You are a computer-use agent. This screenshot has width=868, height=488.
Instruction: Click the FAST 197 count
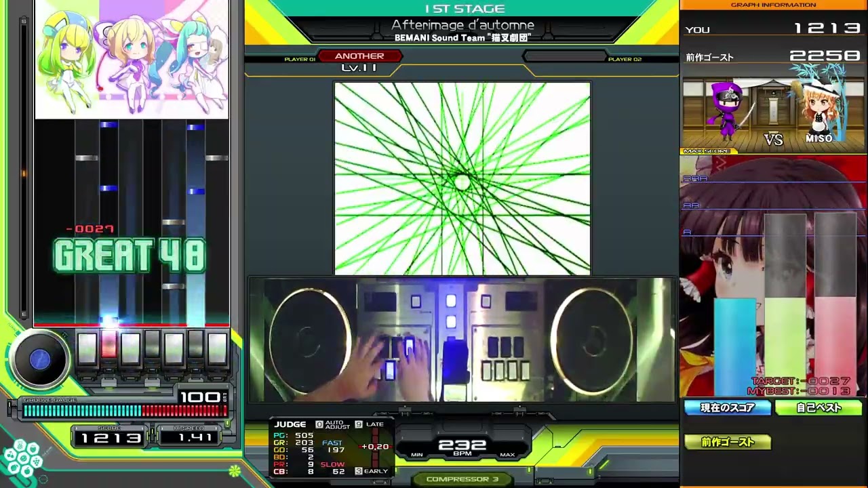[x=333, y=447]
